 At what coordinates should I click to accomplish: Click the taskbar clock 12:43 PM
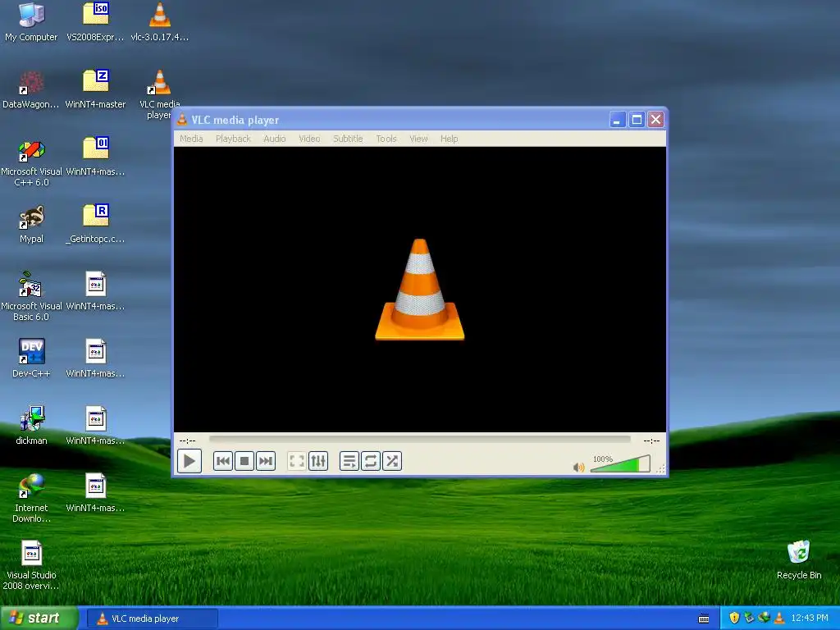click(810, 618)
